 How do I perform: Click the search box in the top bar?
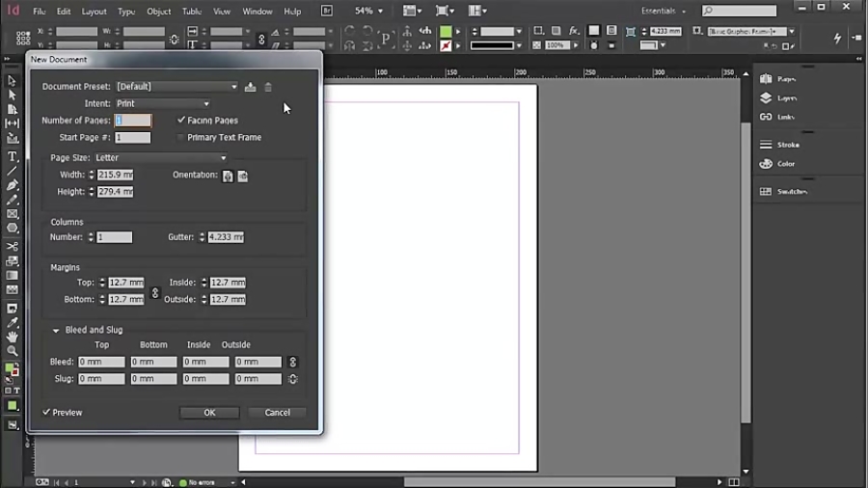(739, 11)
